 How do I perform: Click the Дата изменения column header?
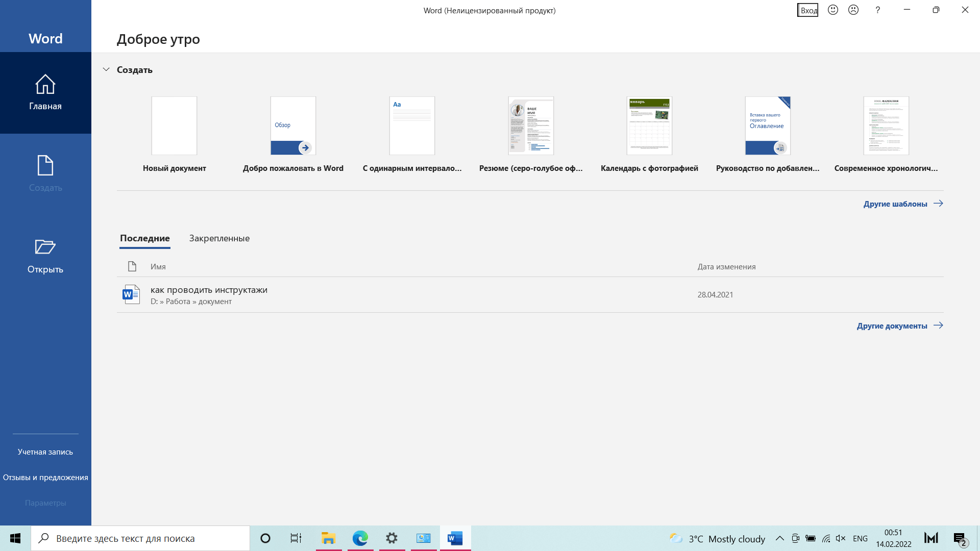click(726, 266)
